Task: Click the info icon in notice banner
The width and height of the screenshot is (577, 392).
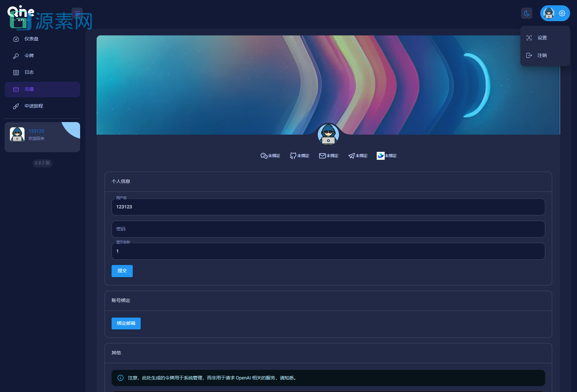Action: [x=120, y=378]
